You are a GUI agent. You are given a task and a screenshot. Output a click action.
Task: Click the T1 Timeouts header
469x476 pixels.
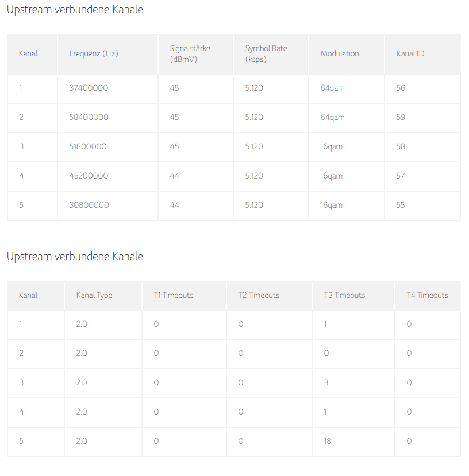[173, 295]
